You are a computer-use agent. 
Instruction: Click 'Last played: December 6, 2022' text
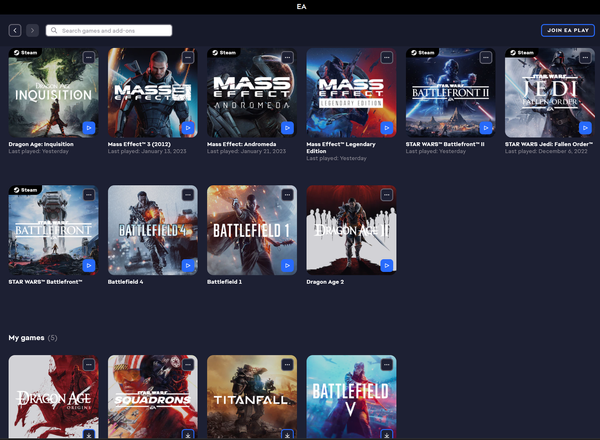(x=546, y=151)
